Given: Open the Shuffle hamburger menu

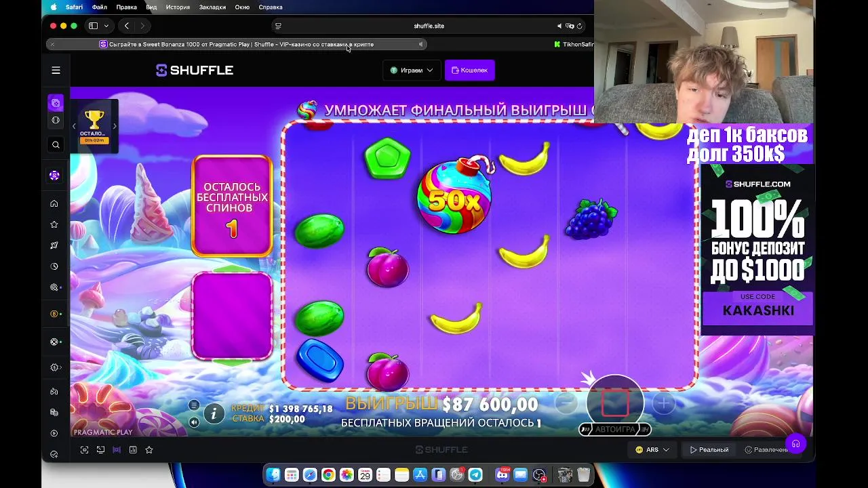Looking at the screenshot, I should tap(56, 70).
